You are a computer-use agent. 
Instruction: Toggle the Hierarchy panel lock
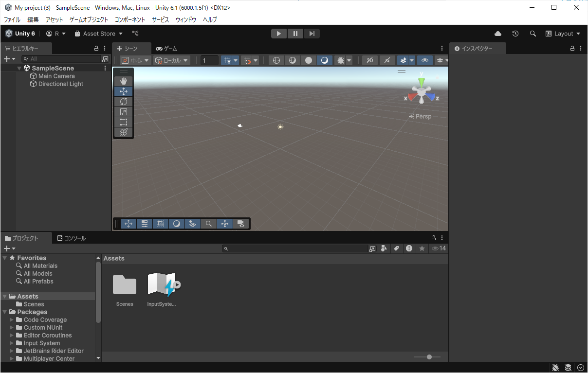[x=96, y=48]
